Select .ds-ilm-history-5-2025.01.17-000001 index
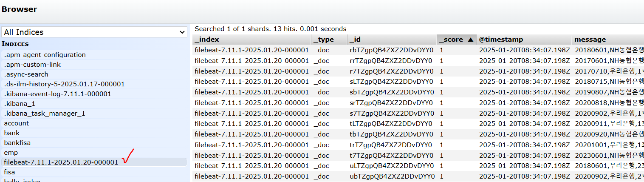This screenshot has height=182, width=644. coord(64,84)
